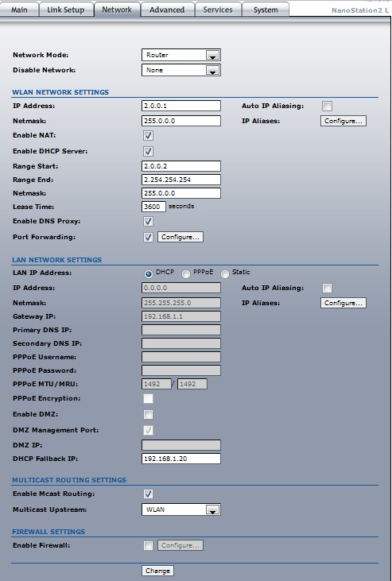Click the LAN IP Address field showing 0.0.0.0
Viewport: 392px width, 581px height.
[x=181, y=288]
